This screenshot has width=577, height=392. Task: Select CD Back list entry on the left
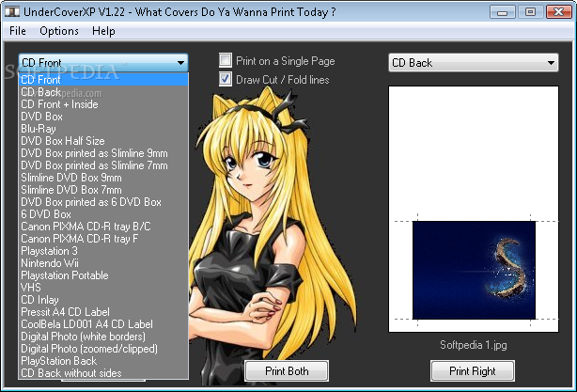[103, 92]
